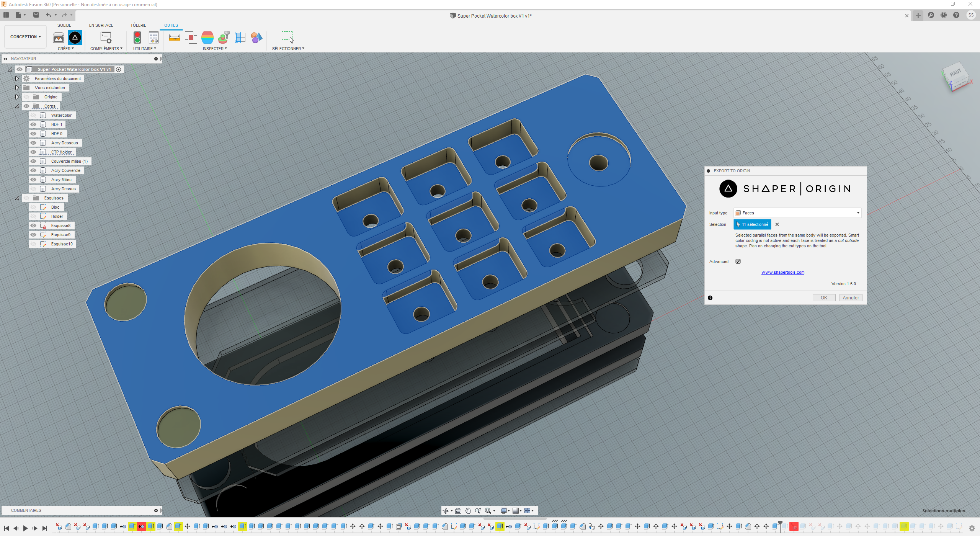Screen dimensions: 980x536
Task: Open the Input type Faces dropdown
Action: [797, 213]
